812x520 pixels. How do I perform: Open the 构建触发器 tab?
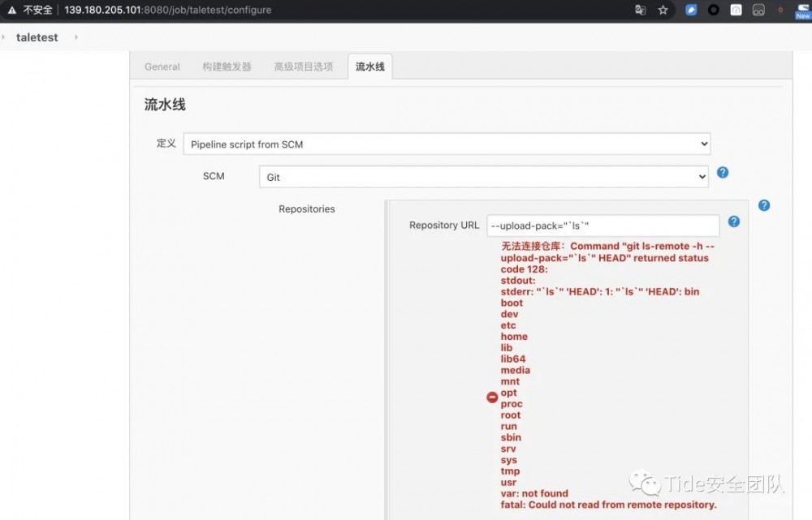pyautogui.click(x=228, y=67)
